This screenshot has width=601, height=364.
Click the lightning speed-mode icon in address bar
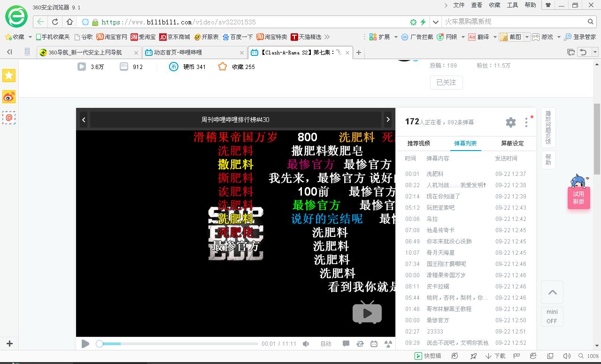(423, 22)
